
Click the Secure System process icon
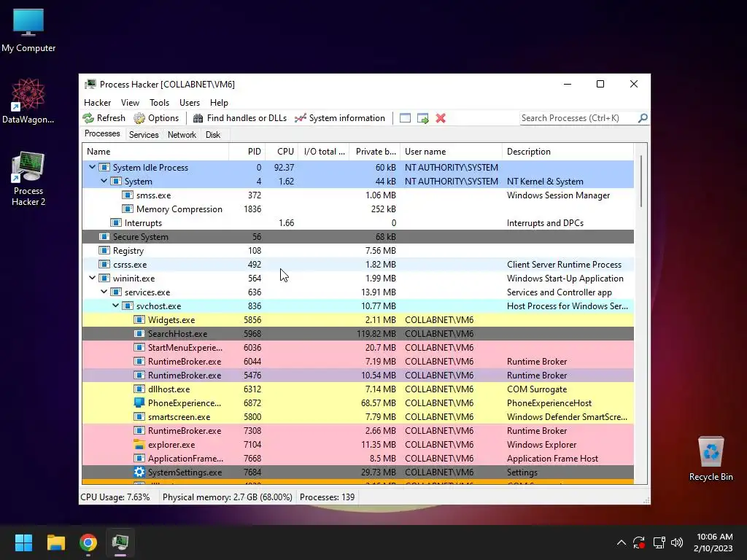click(x=104, y=237)
